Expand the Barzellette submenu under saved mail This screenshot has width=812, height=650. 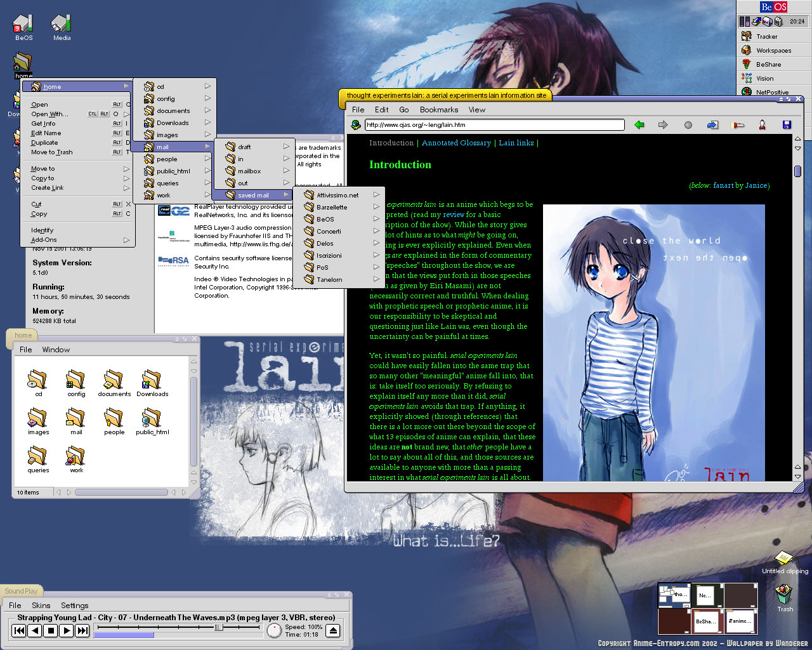point(339,208)
